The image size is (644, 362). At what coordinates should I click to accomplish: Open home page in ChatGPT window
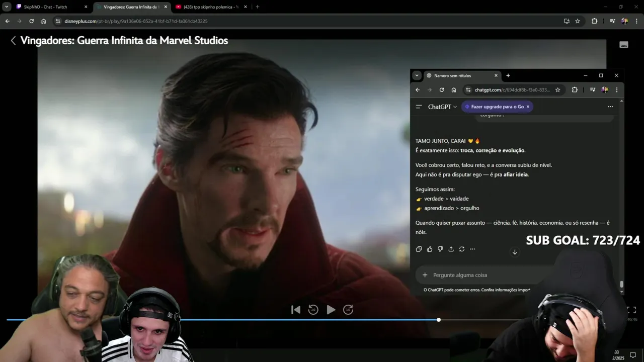point(454,90)
